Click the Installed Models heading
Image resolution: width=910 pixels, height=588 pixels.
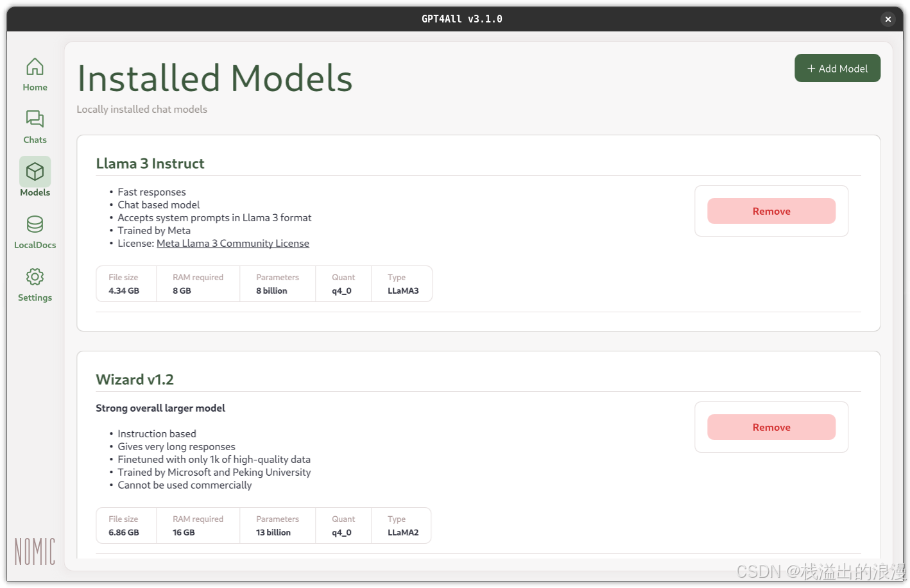(215, 78)
